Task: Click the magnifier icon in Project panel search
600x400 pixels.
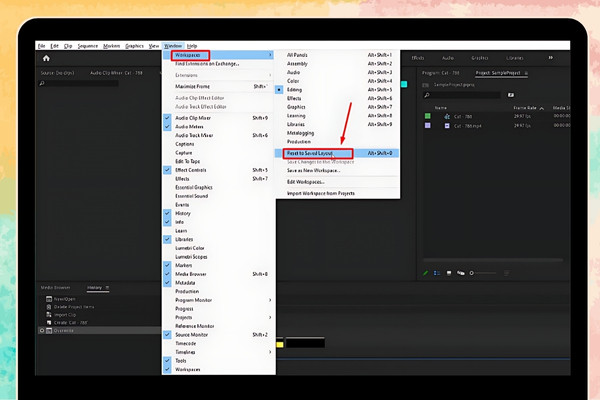Action: pyautogui.click(x=427, y=95)
